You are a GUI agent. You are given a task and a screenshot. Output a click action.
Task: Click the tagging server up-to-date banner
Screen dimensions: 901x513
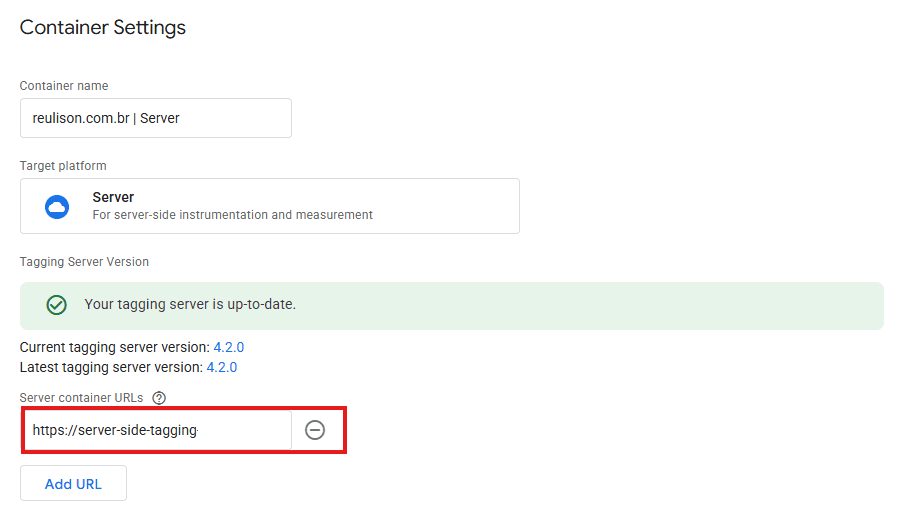pyautogui.click(x=451, y=305)
